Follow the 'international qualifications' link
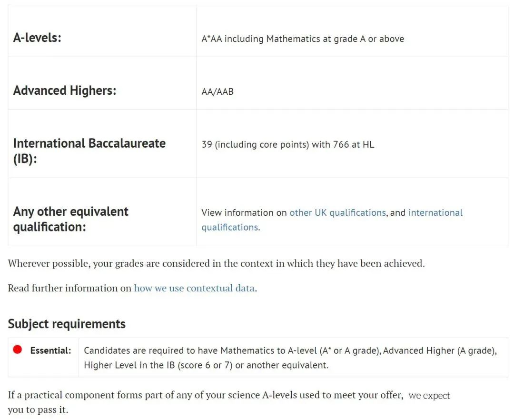This screenshot has height=420, width=514. [332, 220]
